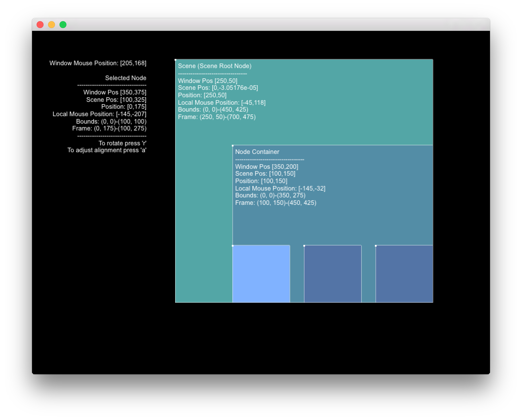This screenshot has height=420, width=522.
Task: Click 'Local Mouse Position: [-145,-207]' text
Action: click(99, 114)
